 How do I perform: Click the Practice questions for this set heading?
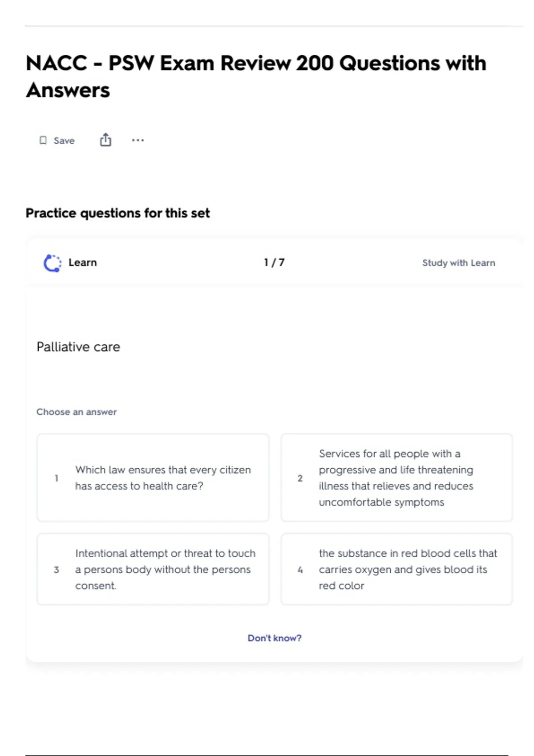coord(117,213)
